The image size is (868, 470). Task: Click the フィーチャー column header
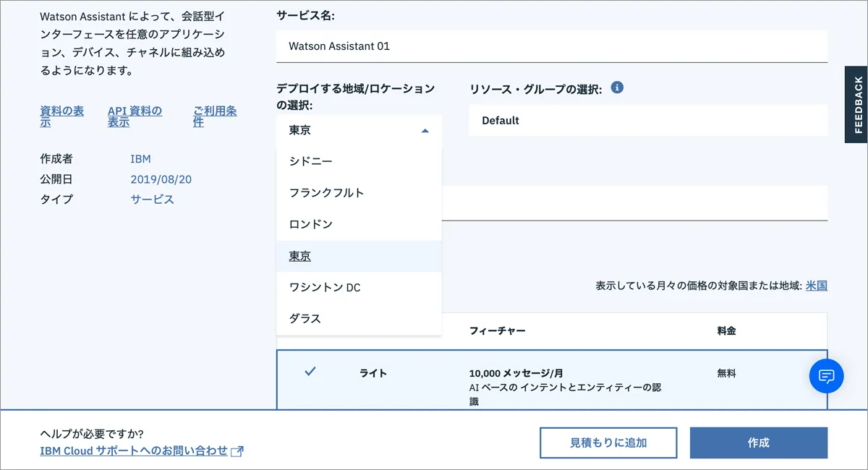click(x=497, y=331)
